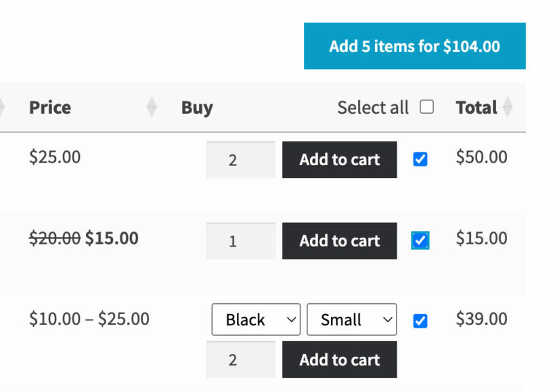Click the sort arrows beside Total
The height and width of the screenshot is (392, 555).
(508, 107)
